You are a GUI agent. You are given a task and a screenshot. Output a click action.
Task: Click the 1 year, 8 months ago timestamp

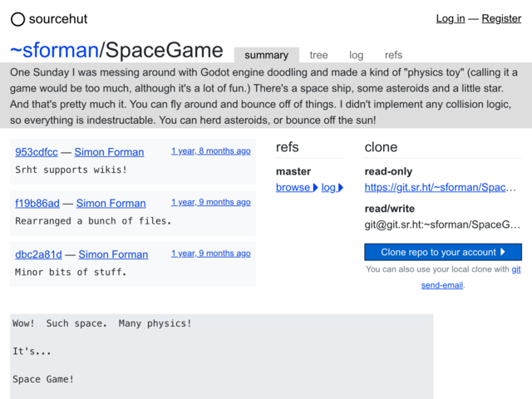point(210,151)
